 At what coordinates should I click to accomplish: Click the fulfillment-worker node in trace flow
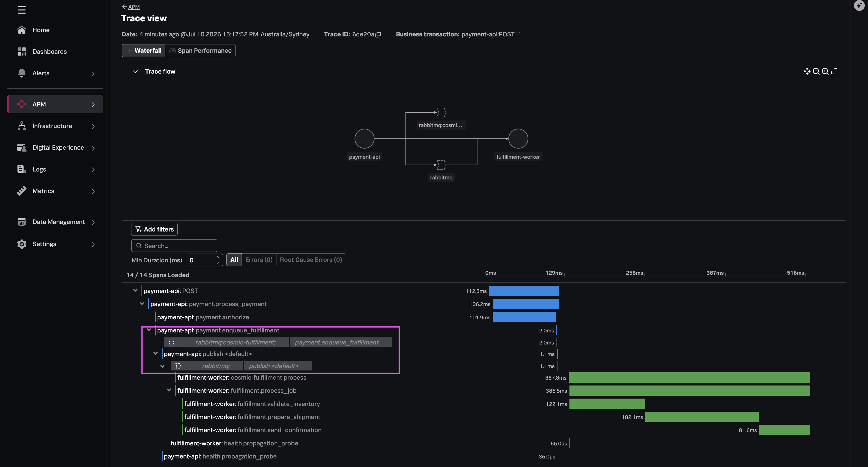point(518,139)
